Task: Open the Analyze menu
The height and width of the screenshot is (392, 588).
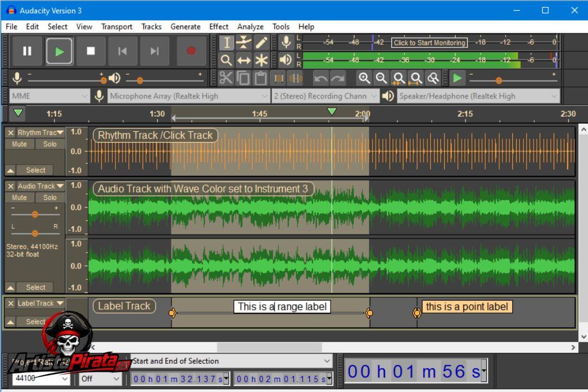Action: tap(250, 27)
